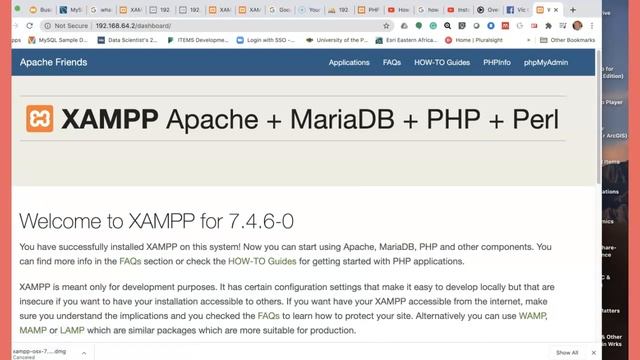Open the Chrome profile avatar

click(577, 26)
